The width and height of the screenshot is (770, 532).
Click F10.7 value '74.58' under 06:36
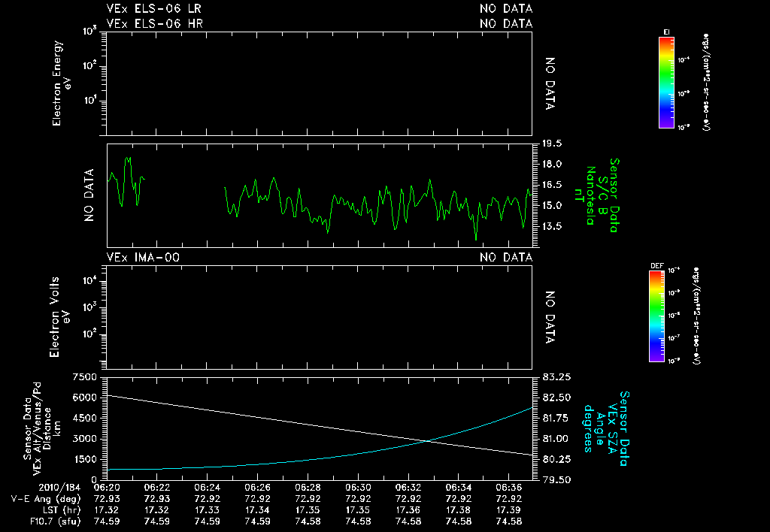click(509, 521)
